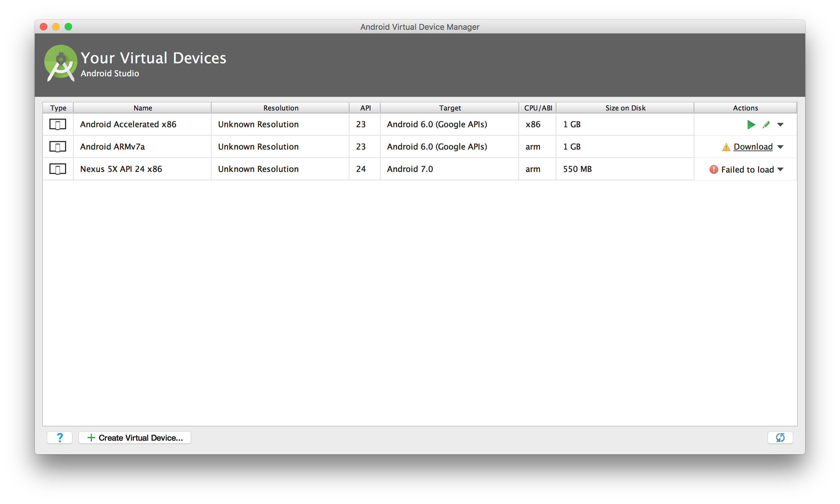Sort by the Name column header

(x=143, y=108)
